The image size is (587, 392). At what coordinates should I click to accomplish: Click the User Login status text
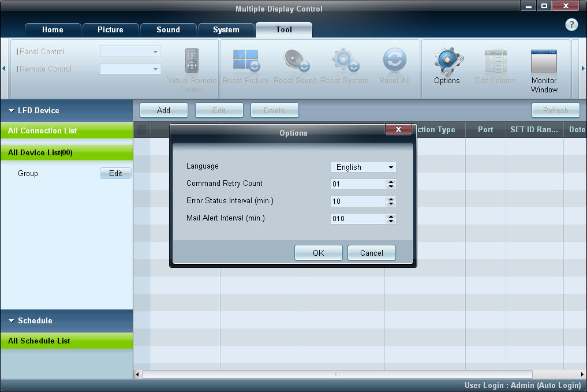[522, 385]
